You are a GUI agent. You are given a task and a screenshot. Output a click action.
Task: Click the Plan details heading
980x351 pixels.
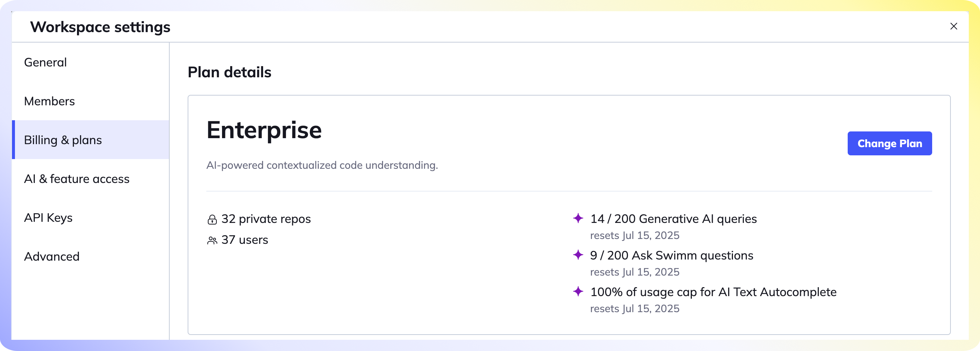coord(229,72)
